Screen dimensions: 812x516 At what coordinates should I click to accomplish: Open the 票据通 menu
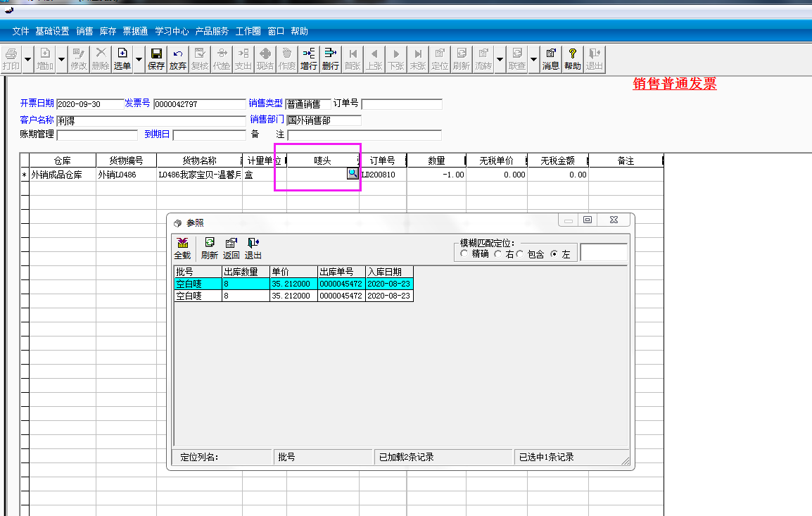point(135,31)
